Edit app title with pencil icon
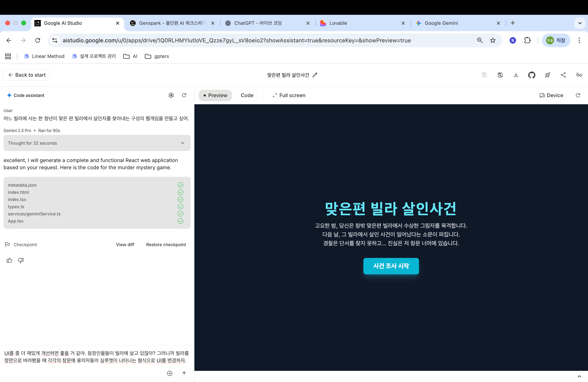Image resolution: width=588 pixels, height=382 pixels. tap(315, 75)
